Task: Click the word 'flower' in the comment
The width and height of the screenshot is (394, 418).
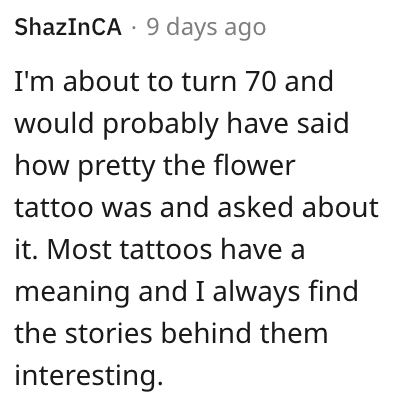Action: 254,165
